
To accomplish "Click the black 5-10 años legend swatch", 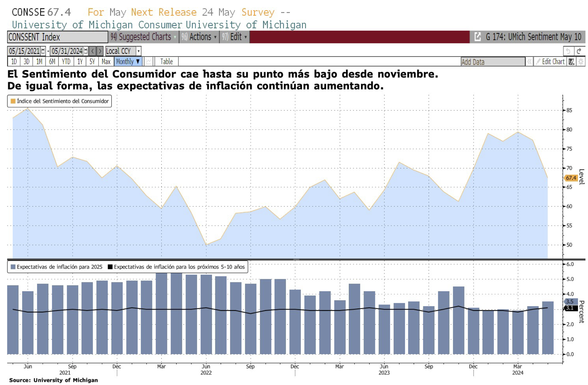I will point(110,267).
